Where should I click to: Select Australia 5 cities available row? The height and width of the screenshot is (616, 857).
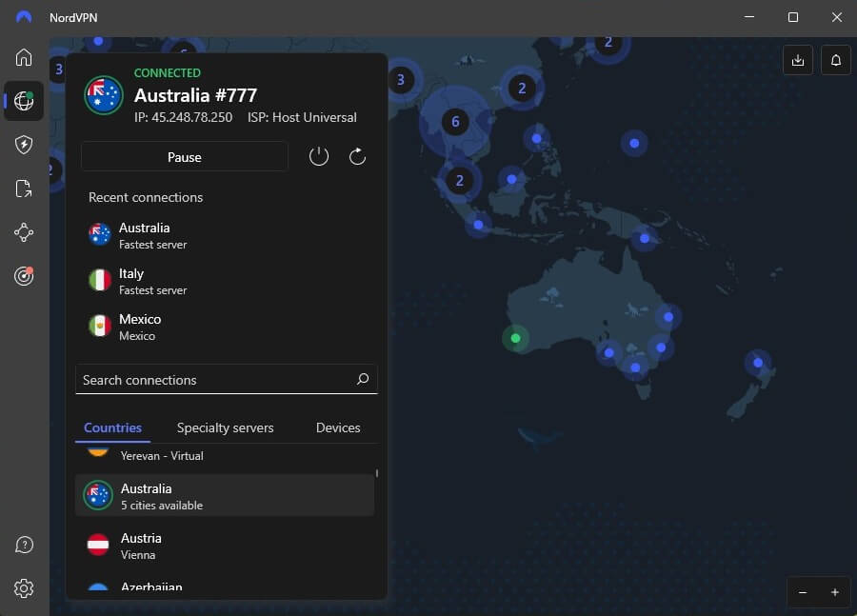(x=225, y=495)
